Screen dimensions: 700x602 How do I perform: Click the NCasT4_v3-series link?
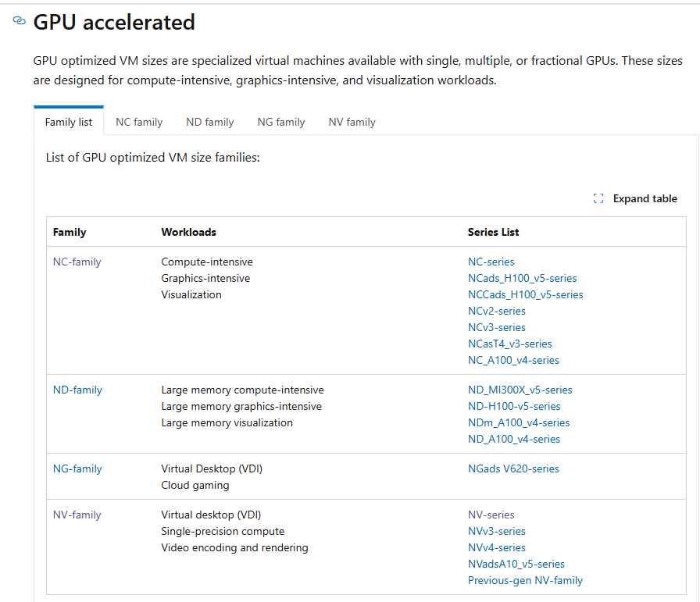click(x=509, y=344)
